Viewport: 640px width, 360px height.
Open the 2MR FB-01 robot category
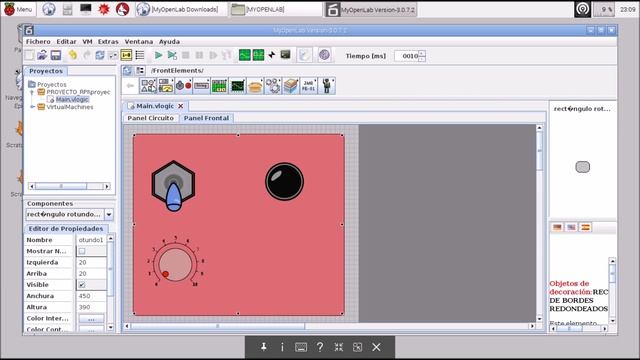click(309, 86)
